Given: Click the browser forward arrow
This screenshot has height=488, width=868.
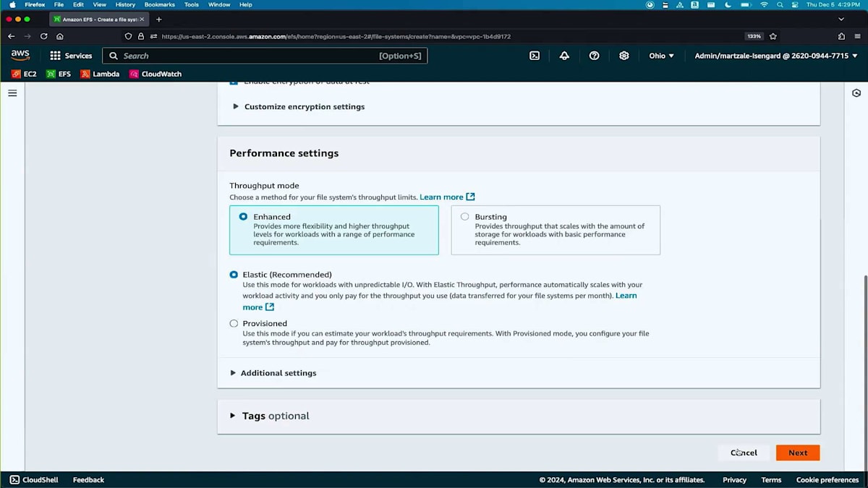Looking at the screenshot, I should [x=27, y=36].
